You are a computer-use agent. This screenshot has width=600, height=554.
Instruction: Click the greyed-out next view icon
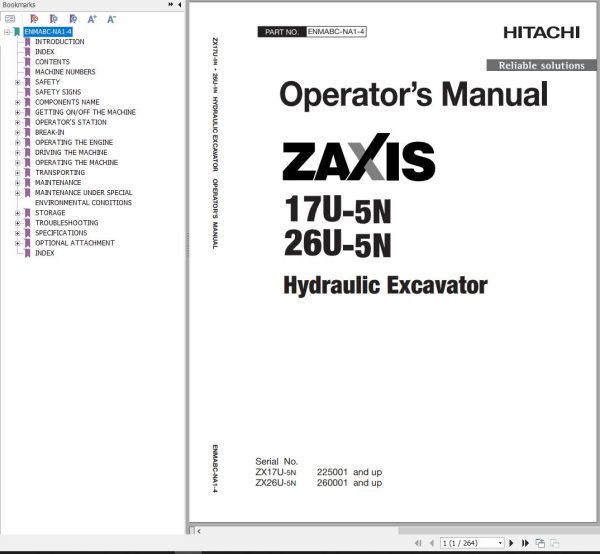554,543
